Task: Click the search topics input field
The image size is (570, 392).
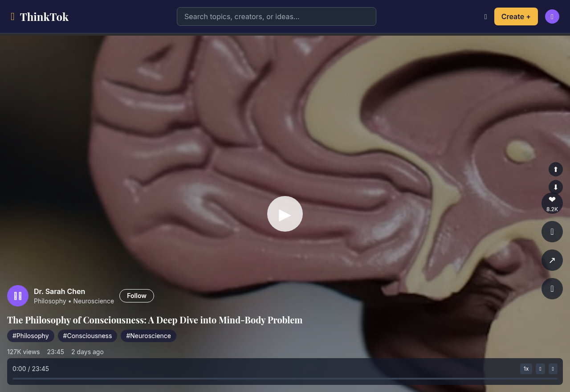Action: [276, 16]
